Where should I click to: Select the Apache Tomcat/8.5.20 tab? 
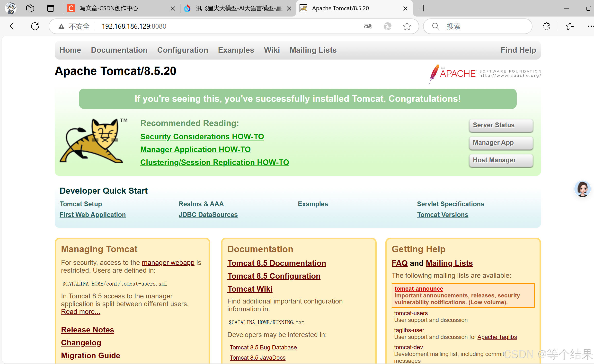click(x=354, y=8)
